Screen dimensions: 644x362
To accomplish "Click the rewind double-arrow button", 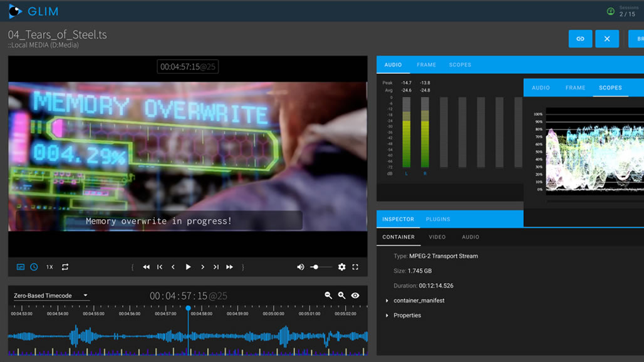I will click(146, 267).
